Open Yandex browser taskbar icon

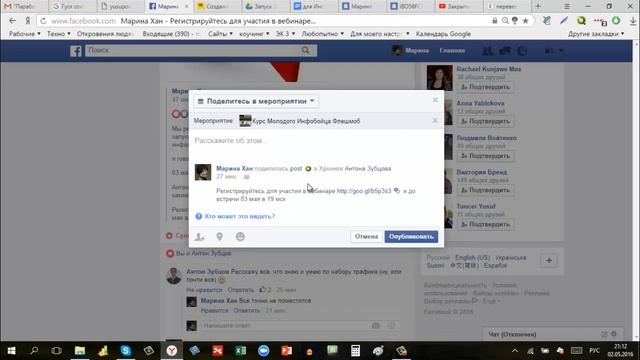pyautogui.click(x=172, y=351)
